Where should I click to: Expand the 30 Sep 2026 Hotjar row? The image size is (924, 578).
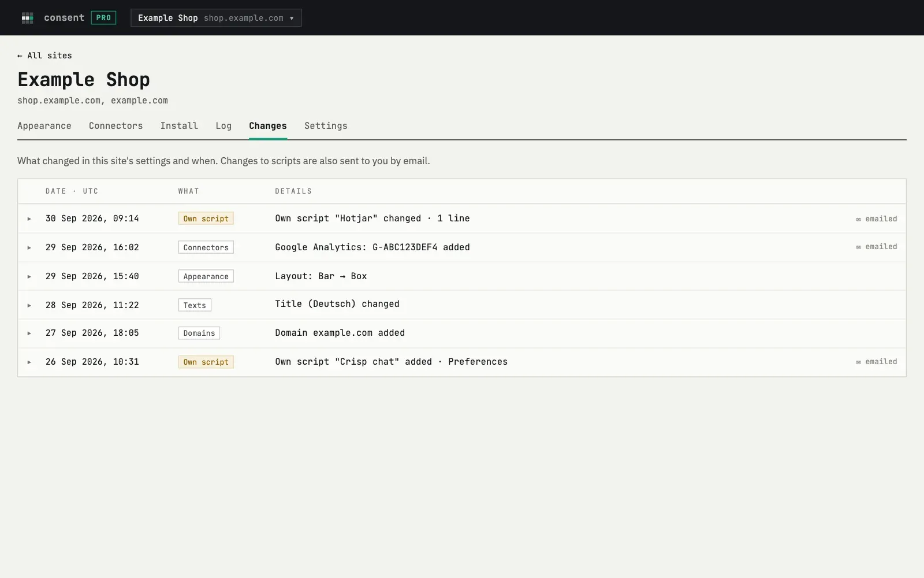pyautogui.click(x=29, y=219)
